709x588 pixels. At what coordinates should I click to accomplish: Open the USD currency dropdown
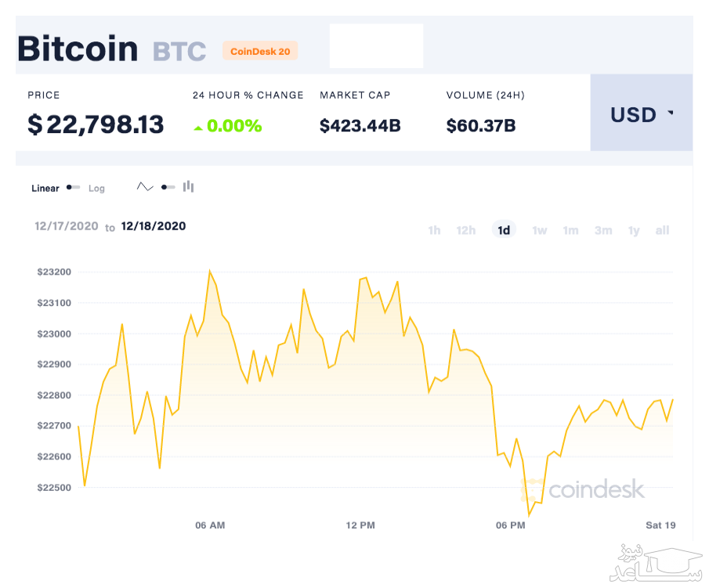(641, 114)
